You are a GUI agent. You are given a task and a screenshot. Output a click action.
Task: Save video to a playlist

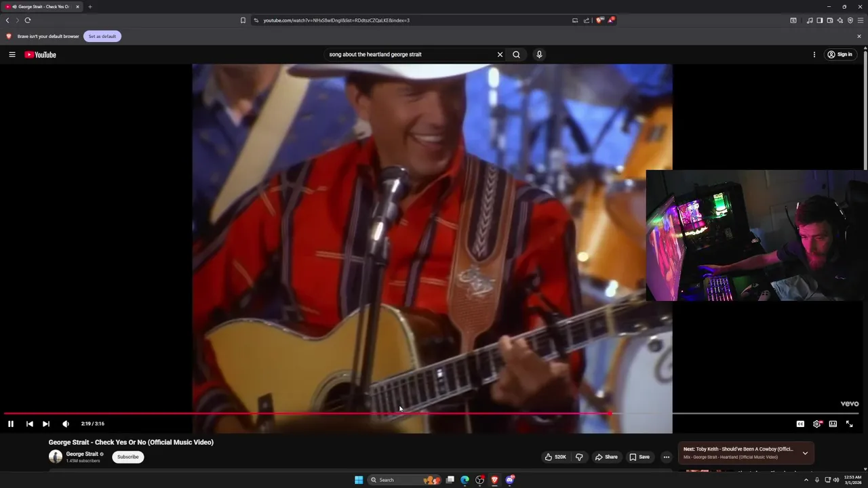click(639, 457)
